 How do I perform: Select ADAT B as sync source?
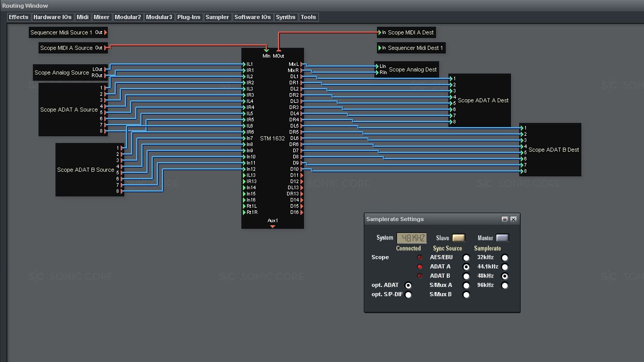click(x=466, y=276)
